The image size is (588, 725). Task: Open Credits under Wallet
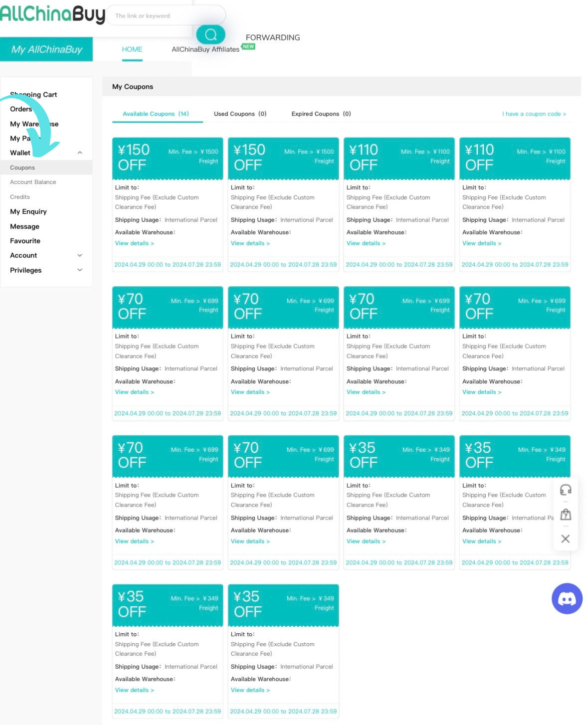tap(20, 197)
